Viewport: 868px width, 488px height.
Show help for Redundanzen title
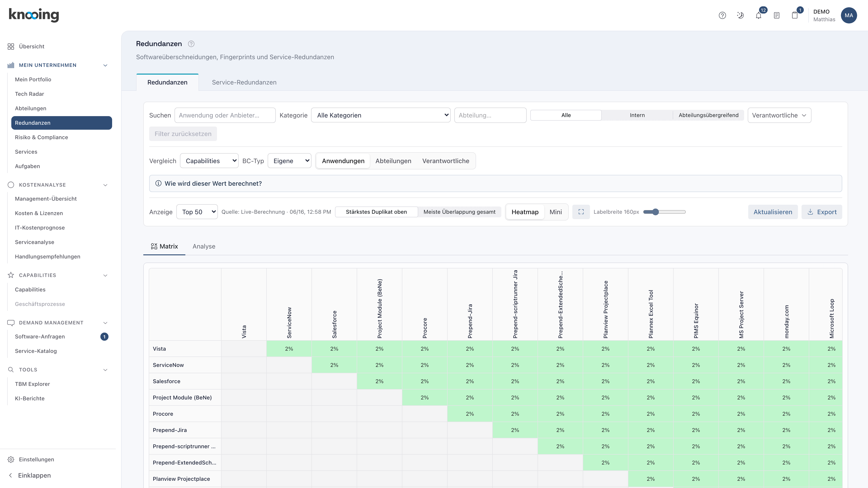[x=191, y=44]
